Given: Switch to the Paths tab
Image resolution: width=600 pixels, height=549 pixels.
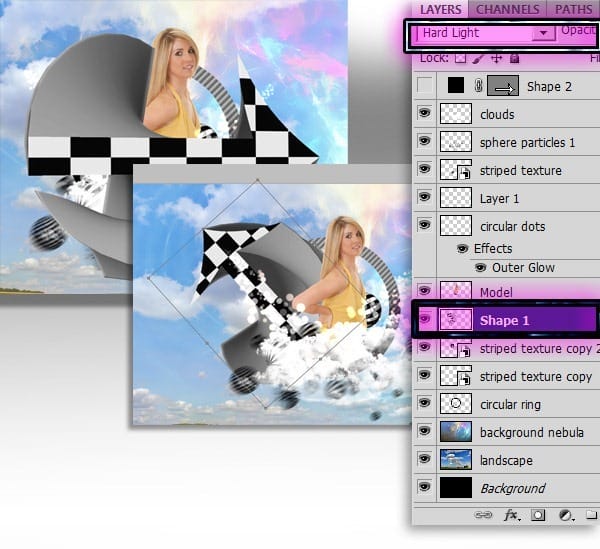Looking at the screenshot, I should point(573,9).
